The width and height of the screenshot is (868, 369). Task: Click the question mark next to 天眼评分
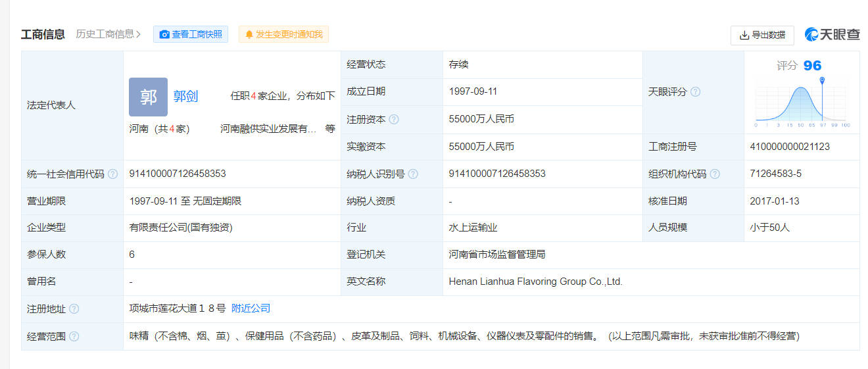point(695,92)
